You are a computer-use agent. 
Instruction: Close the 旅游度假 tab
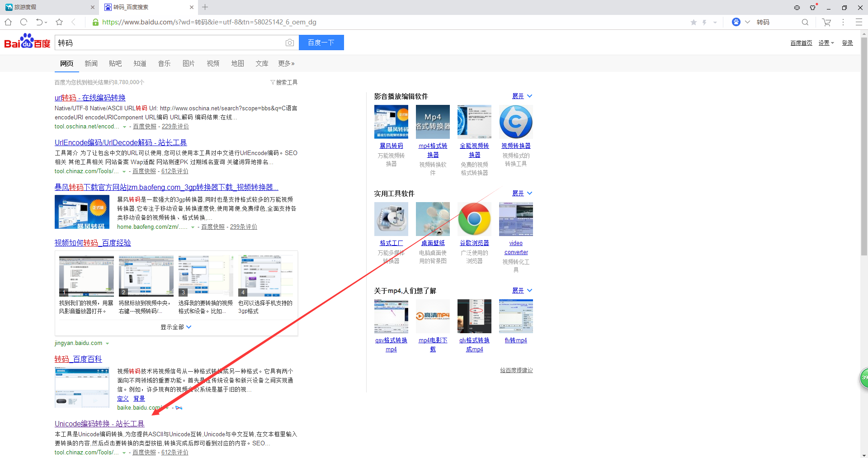93,7
